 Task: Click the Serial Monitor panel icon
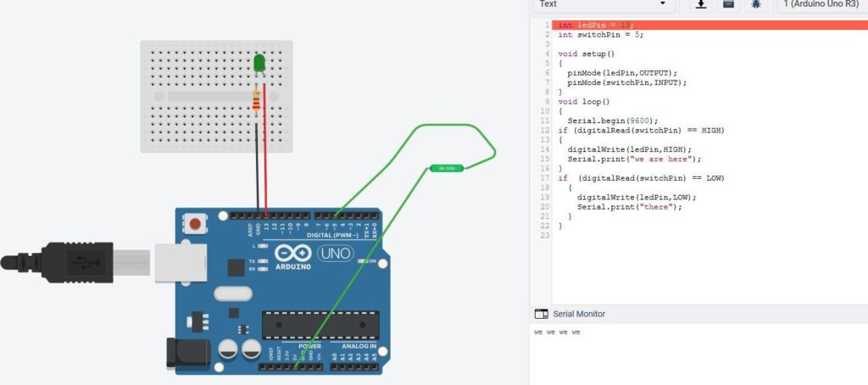tap(541, 314)
